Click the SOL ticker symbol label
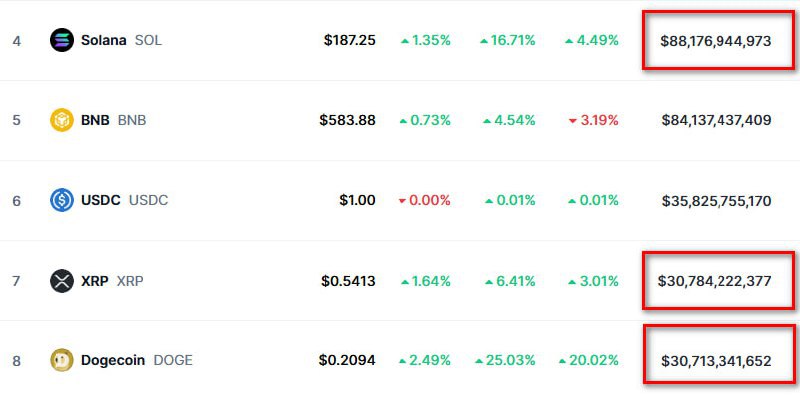Screen dimensions: 800x395 [148, 40]
